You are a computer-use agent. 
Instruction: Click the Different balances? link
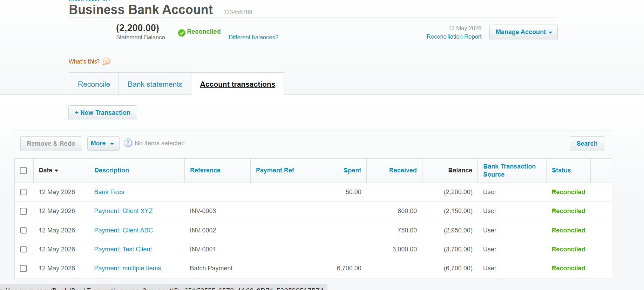click(253, 37)
